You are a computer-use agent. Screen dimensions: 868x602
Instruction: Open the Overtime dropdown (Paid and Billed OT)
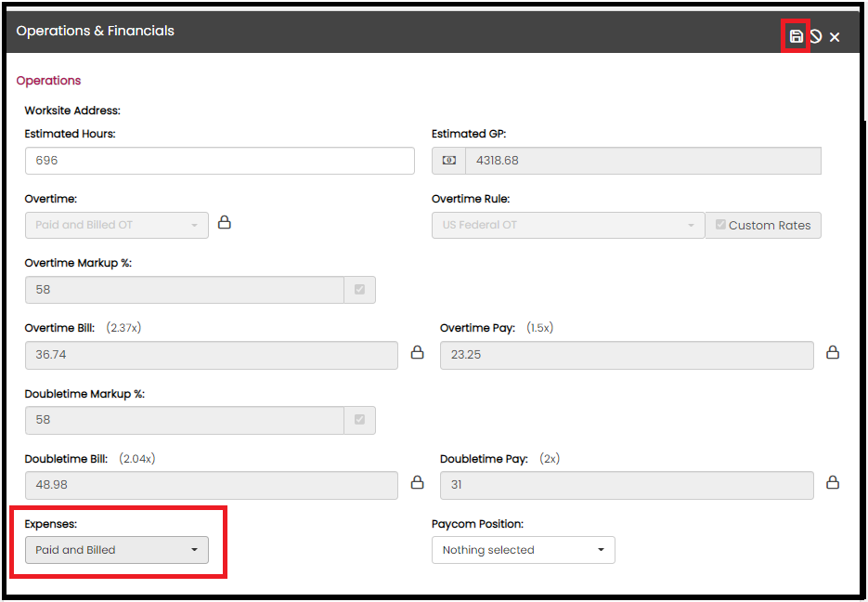coord(117,226)
